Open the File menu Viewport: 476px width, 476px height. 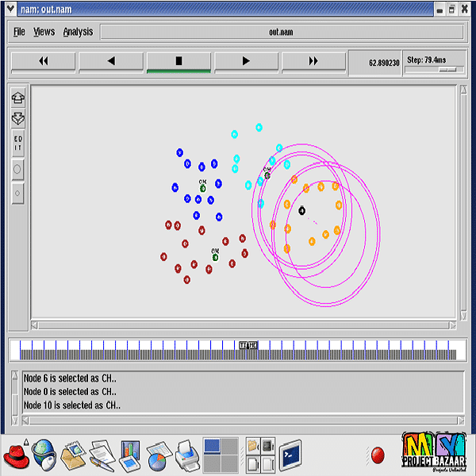click(x=19, y=32)
